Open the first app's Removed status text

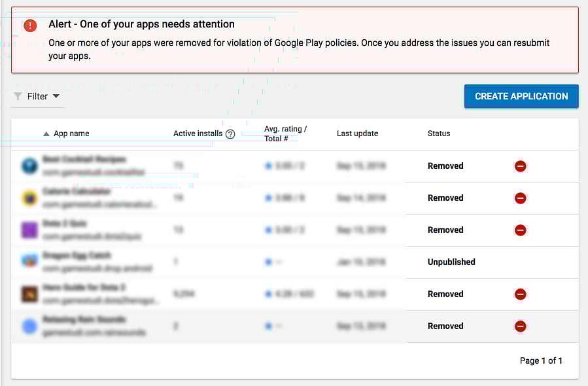(x=445, y=166)
